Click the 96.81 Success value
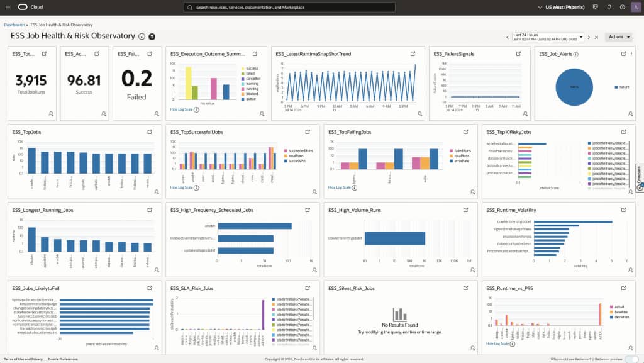 84,81
